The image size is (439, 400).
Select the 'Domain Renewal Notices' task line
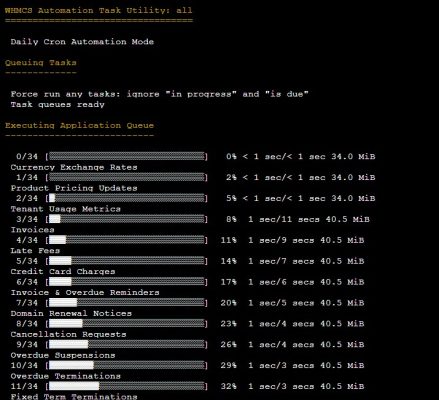pyautogui.click(x=71, y=313)
